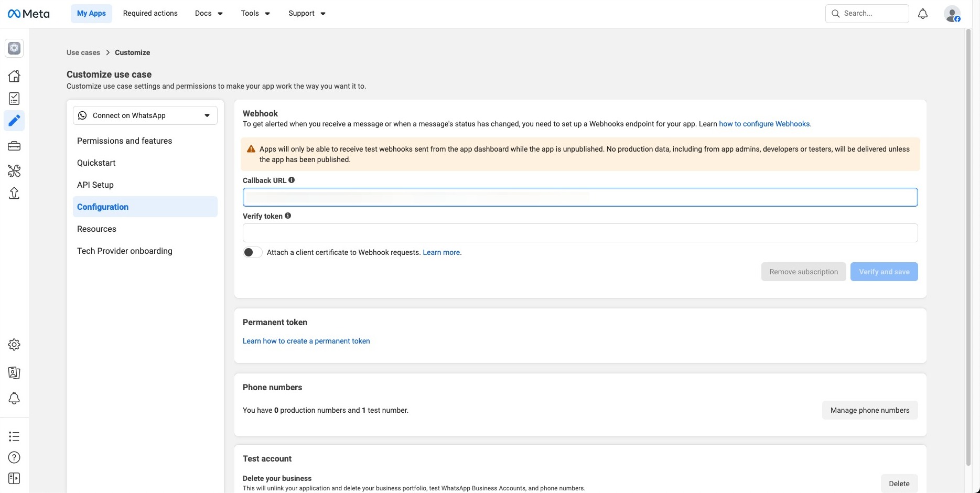Click the briefcase icon in left sidebar
The height and width of the screenshot is (493, 980).
pyautogui.click(x=14, y=146)
